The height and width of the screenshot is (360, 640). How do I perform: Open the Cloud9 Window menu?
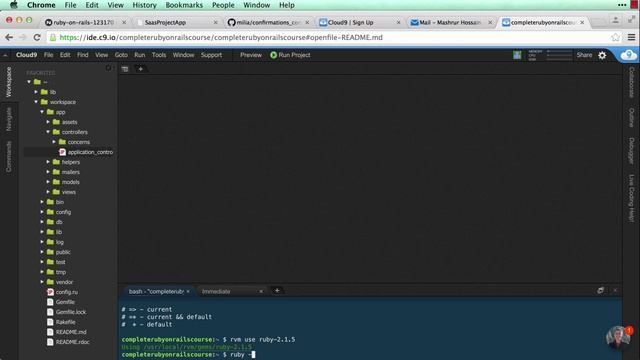tap(183, 55)
